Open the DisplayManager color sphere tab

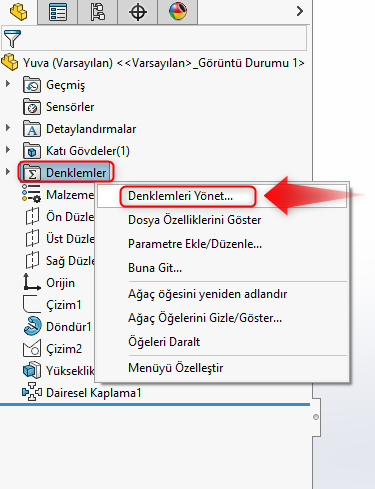coord(178,12)
